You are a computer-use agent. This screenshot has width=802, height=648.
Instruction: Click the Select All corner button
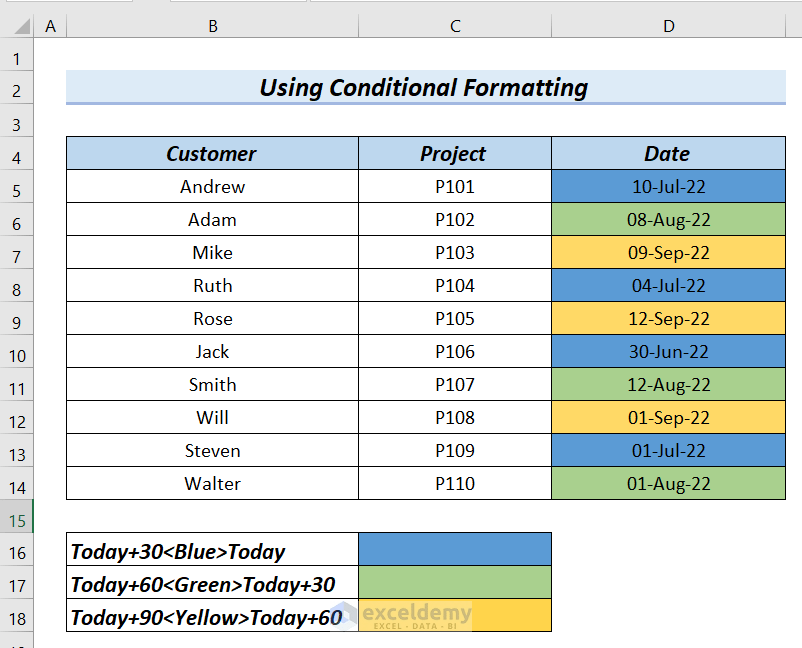coord(16,26)
